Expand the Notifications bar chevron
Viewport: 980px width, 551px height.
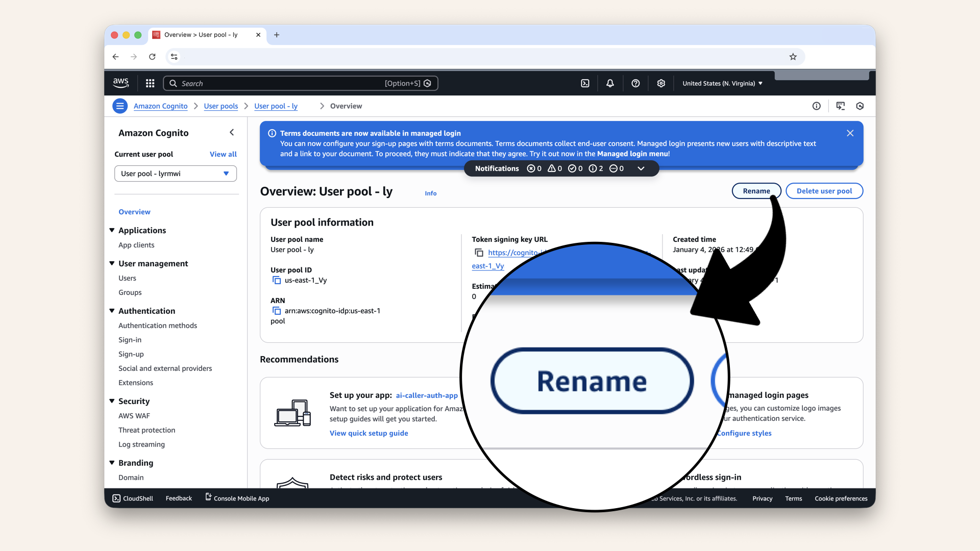641,168
